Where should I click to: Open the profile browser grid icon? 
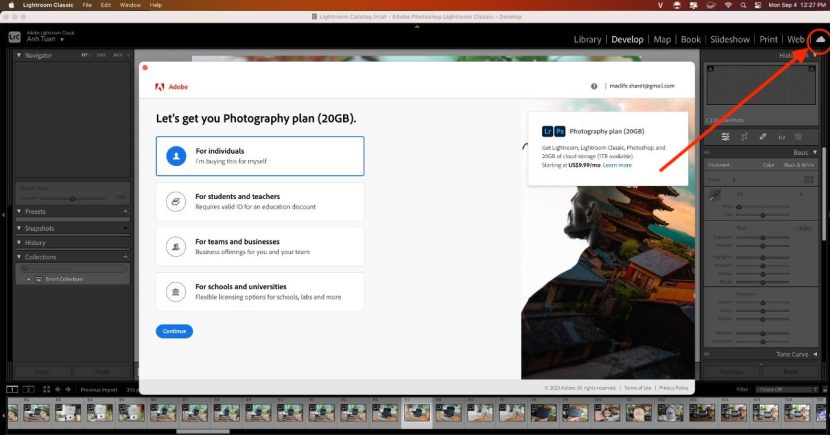point(808,180)
